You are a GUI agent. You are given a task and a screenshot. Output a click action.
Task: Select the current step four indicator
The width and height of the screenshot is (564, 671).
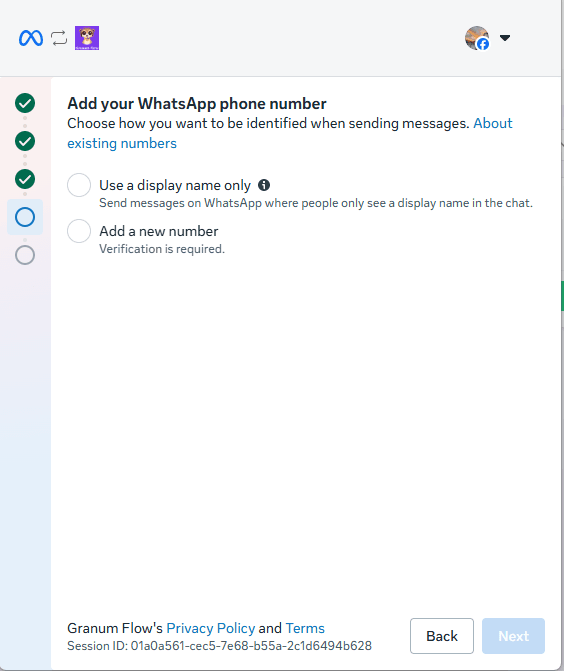pos(25,217)
